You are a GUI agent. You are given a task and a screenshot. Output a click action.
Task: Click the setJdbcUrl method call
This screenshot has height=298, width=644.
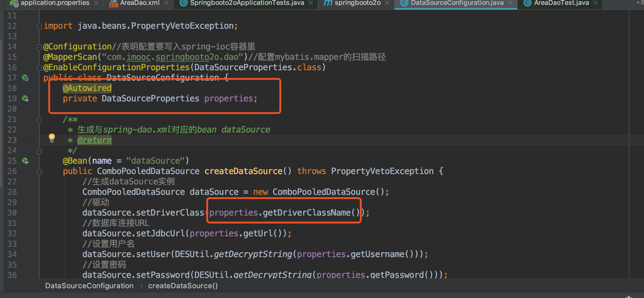click(x=160, y=233)
